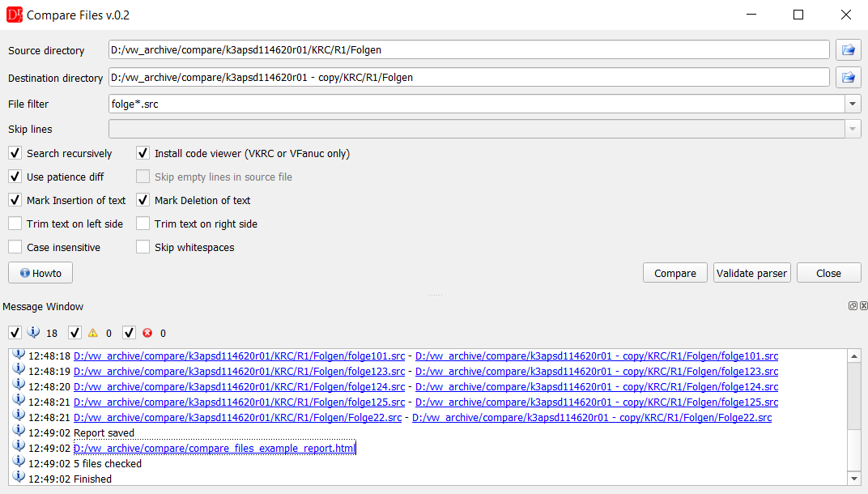
Task: Uncheck Use patience diff option
Action: (x=15, y=177)
